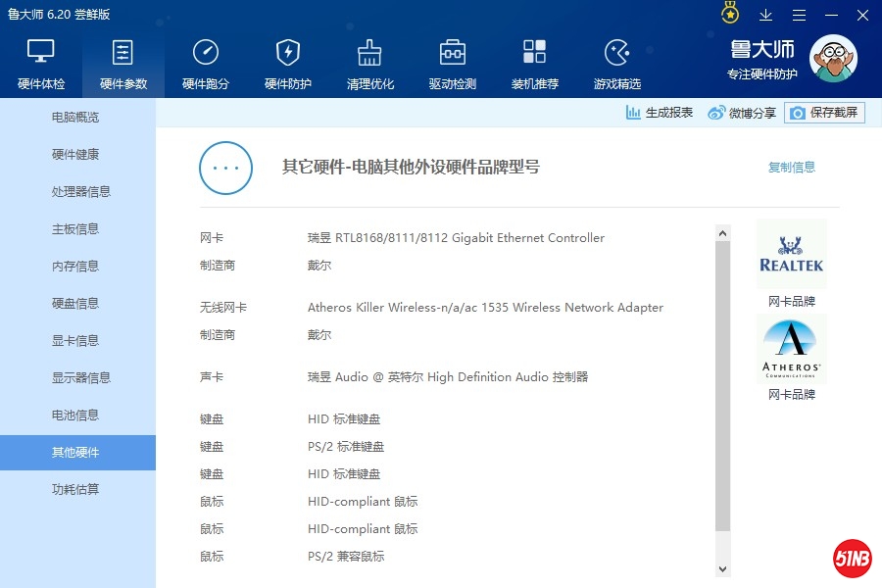
Task: Click the gold medal icon in title bar
Action: 730,15
